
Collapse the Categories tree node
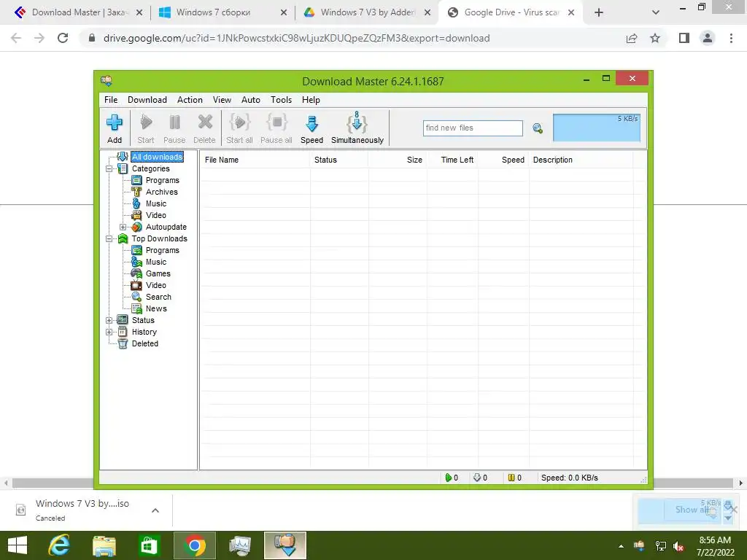[x=109, y=168]
